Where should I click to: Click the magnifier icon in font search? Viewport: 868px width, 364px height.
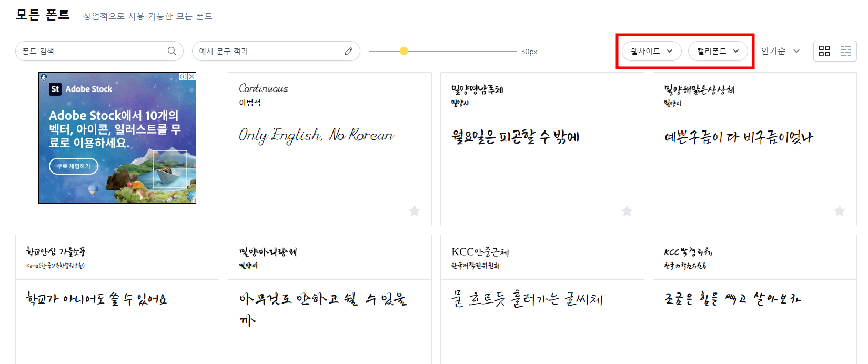click(171, 51)
